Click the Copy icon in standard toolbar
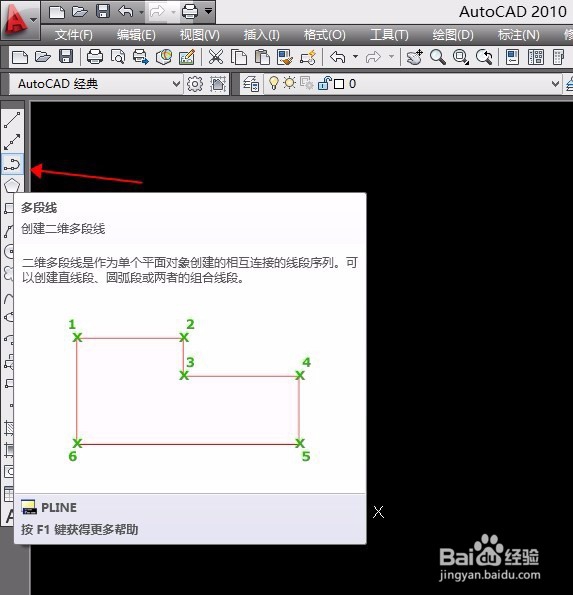Screen dimensions: 573x595 239,57
